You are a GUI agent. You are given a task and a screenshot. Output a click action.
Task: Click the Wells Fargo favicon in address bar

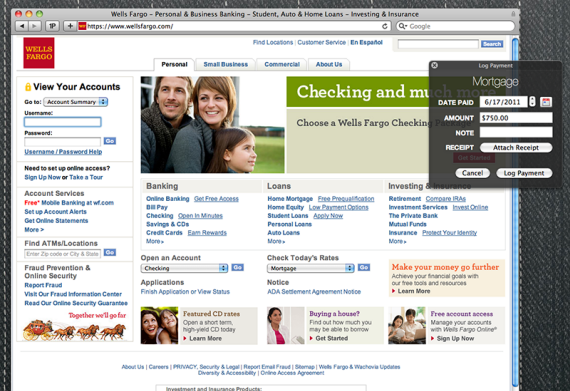pyautogui.click(x=82, y=26)
